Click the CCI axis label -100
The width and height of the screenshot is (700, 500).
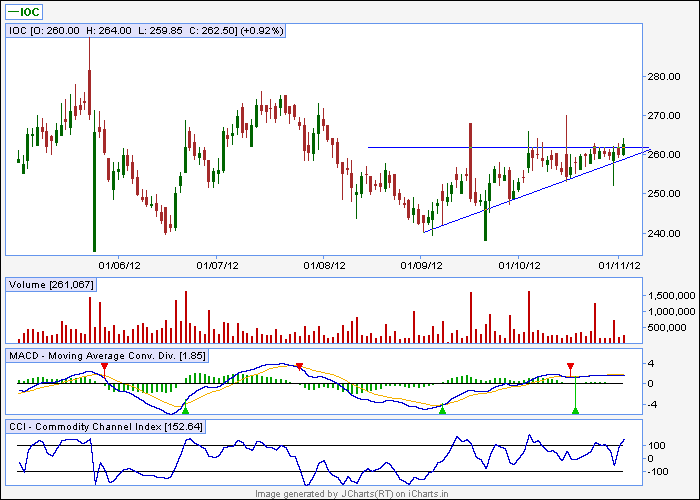pyautogui.click(x=656, y=472)
